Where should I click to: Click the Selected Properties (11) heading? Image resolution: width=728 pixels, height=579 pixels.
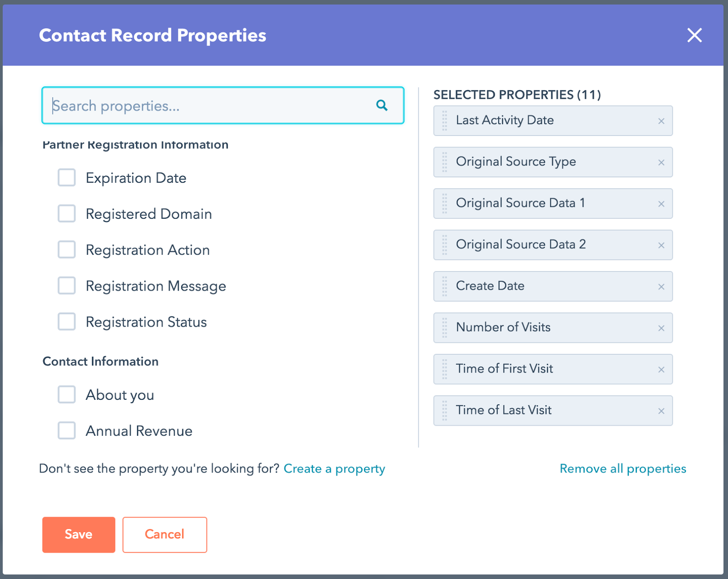(517, 95)
